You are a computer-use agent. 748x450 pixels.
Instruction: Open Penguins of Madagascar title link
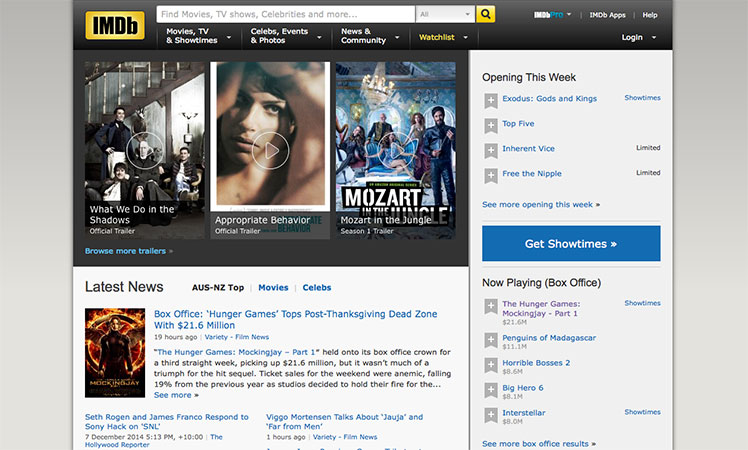(549, 338)
